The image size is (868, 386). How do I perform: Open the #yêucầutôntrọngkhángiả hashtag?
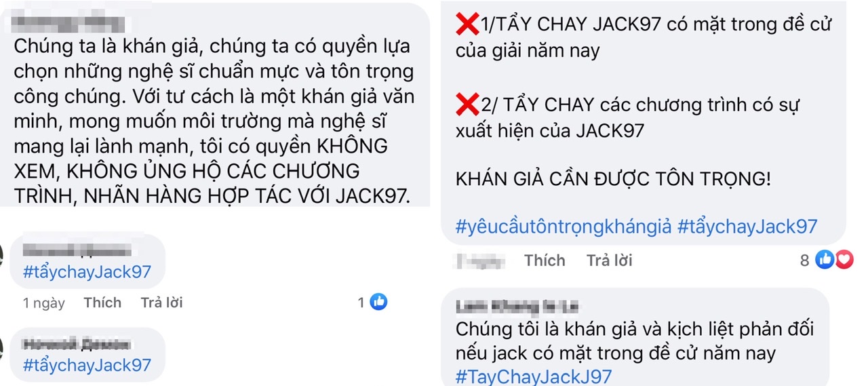point(563,227)
